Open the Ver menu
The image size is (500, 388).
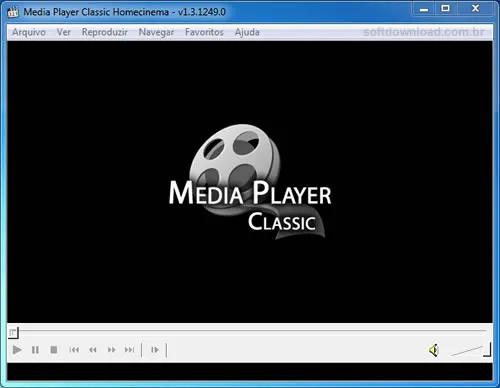63,32
